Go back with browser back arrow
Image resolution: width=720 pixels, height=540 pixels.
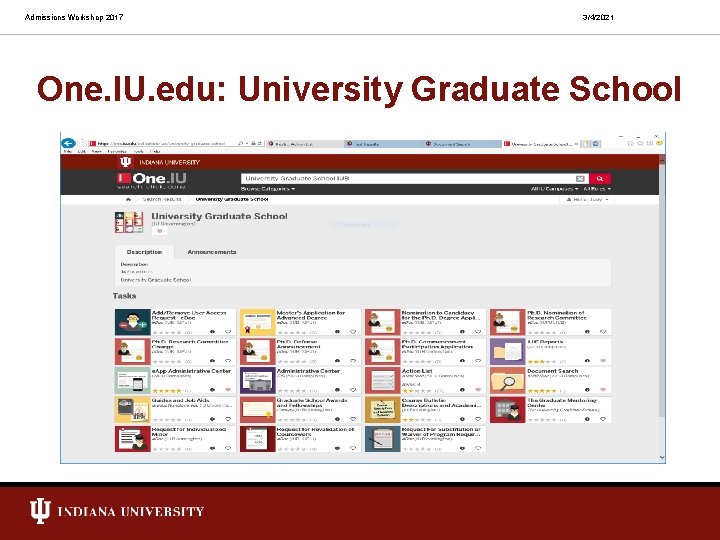pos(68,143)
